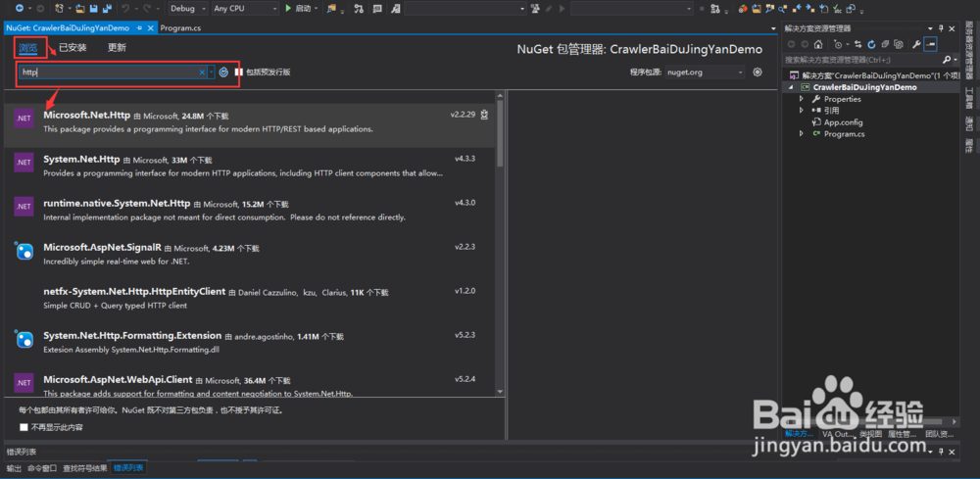980x479 pixels.
Task: Expand the Properties node in Solution Explorer
Action: coord(802,99)
